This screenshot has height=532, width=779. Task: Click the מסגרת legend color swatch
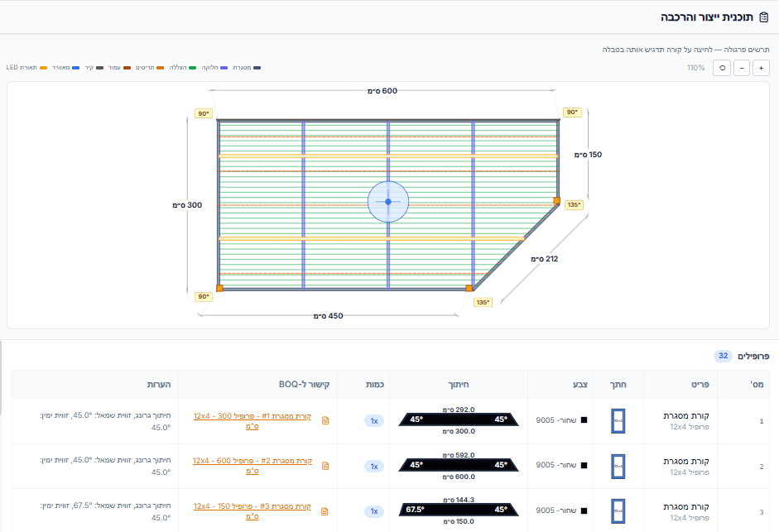(x=257, y=67)
